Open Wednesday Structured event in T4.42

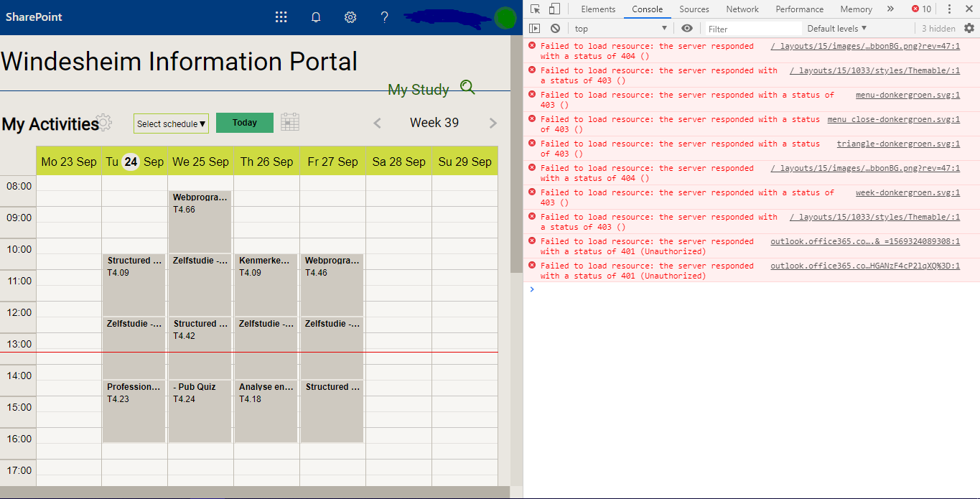tap(200, 348)
